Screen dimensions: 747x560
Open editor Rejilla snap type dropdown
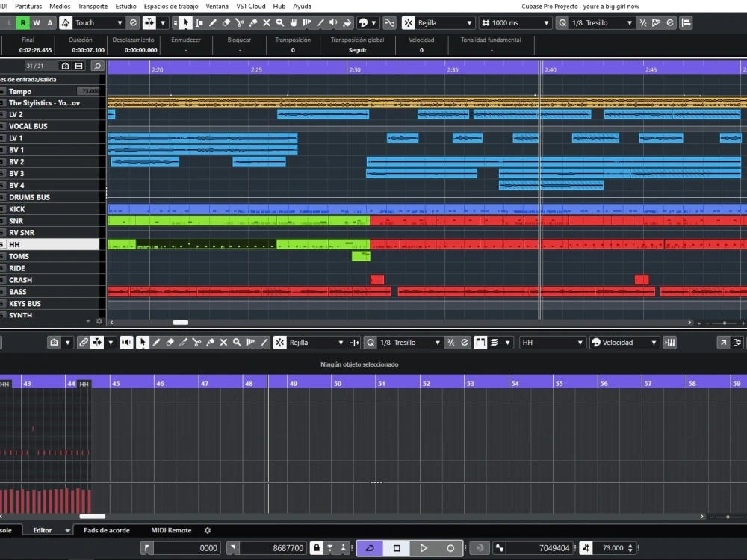316,343
